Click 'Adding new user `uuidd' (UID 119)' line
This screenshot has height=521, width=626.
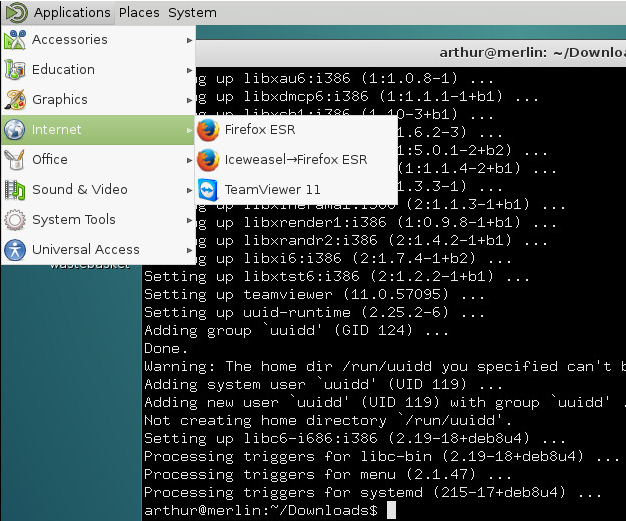(x=385, y=402)
